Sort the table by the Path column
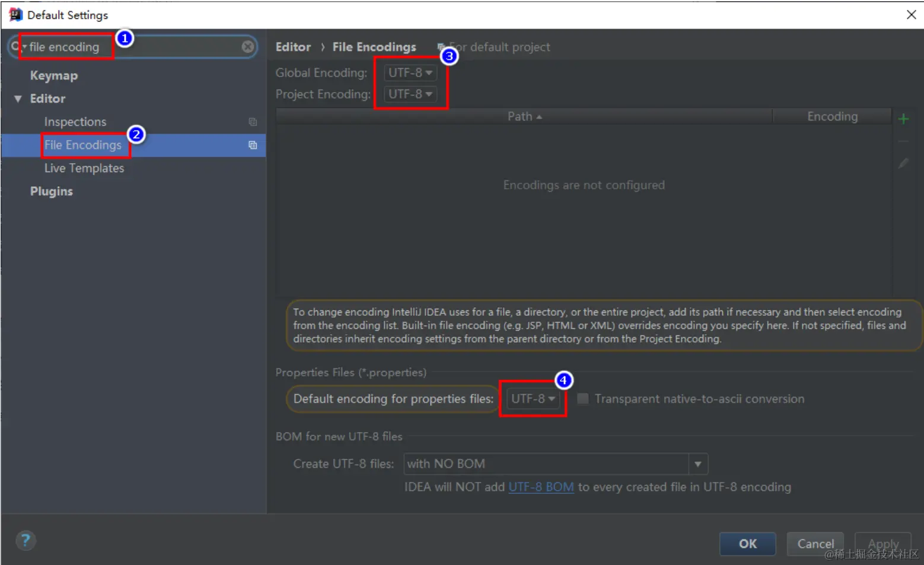This screenshot has width=924, height=565. (x=524, y=116)
